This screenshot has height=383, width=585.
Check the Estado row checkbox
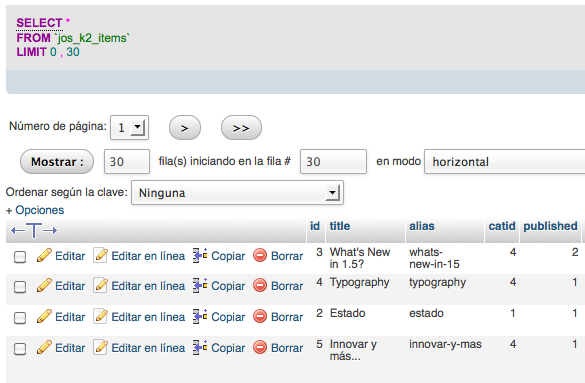pos(20,317)
